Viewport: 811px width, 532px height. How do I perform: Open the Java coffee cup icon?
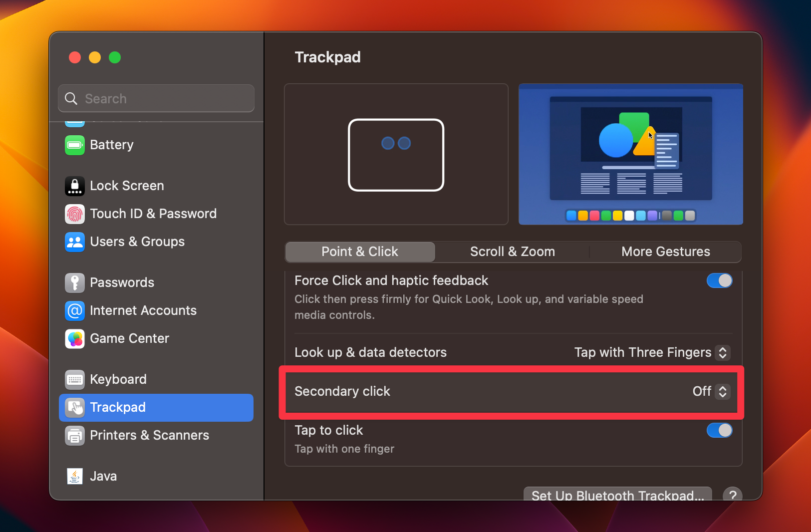(x=75, y=476)
